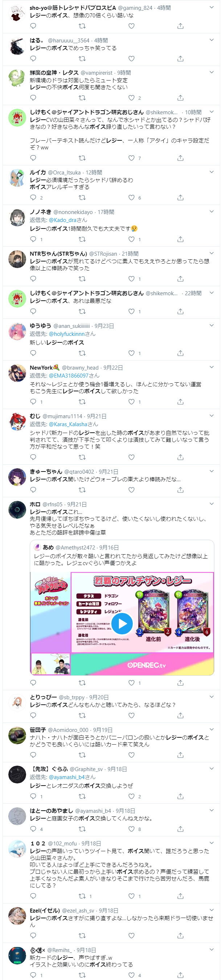Image resolution: width=222 pixels, height=980 pixels.
Task: Follow the @EMA31866097 mention link
Action: click(69, 375)
